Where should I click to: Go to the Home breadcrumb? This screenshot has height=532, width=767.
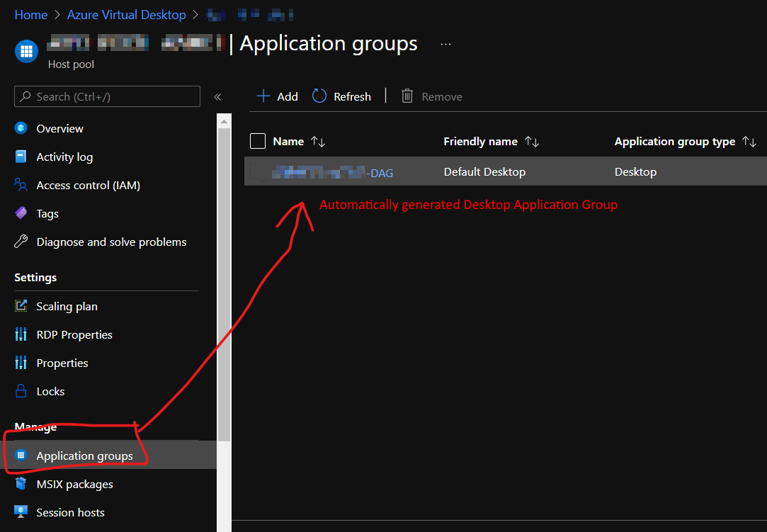[x=31, y=15]
